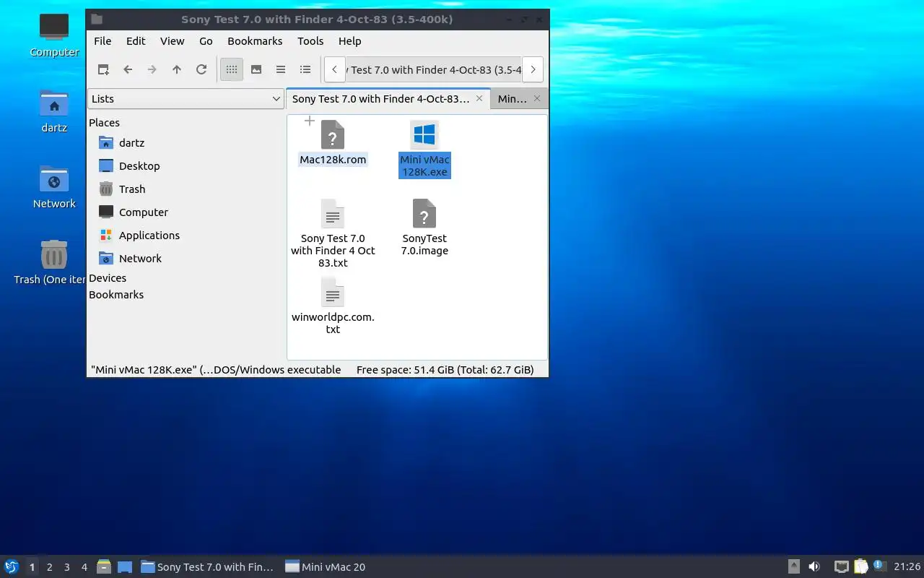
Task: Open the Help menu
Action: pyautogui.click(x=349, y=41)
